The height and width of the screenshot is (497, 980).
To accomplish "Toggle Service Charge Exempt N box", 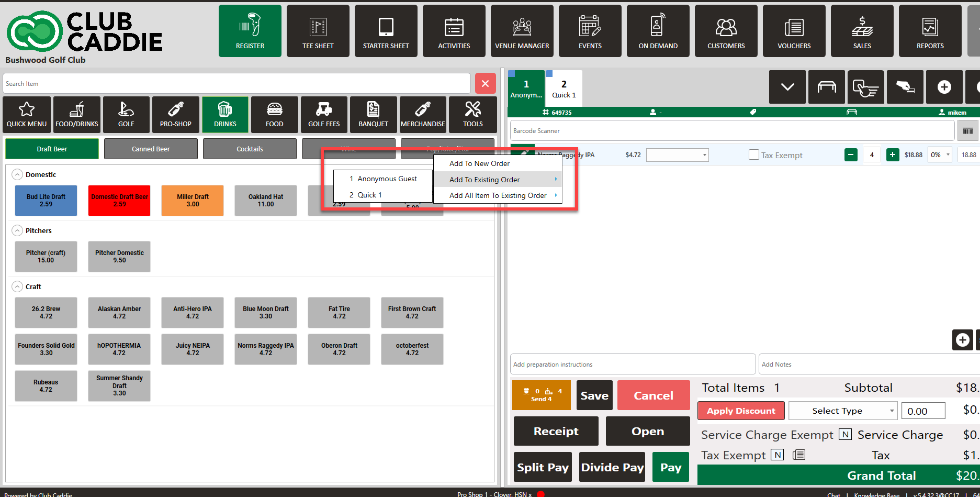I will click(845, 435).
